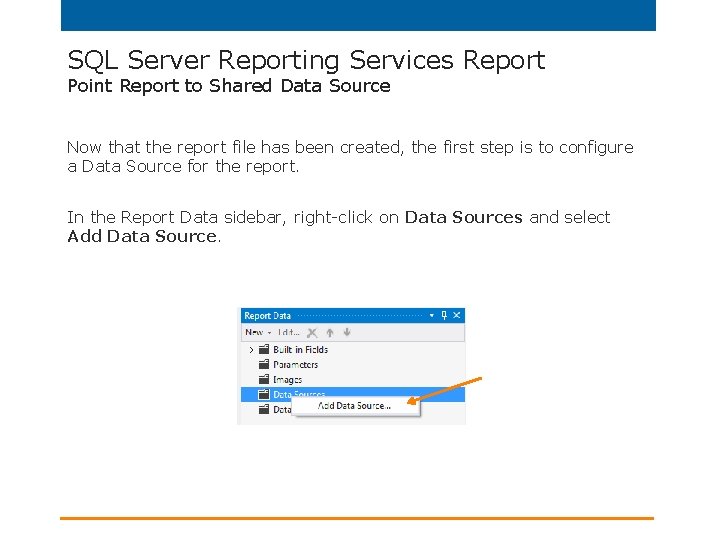Click the Report Data panel title
The width and height of the screenshot is (720, 540).
268,316
